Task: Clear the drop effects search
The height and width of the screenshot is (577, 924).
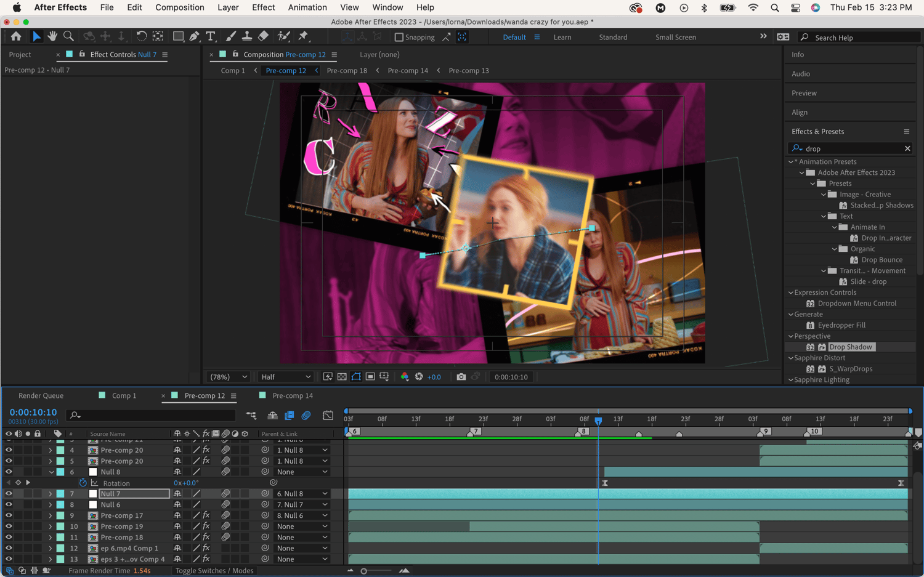Action: pos(907,148)
